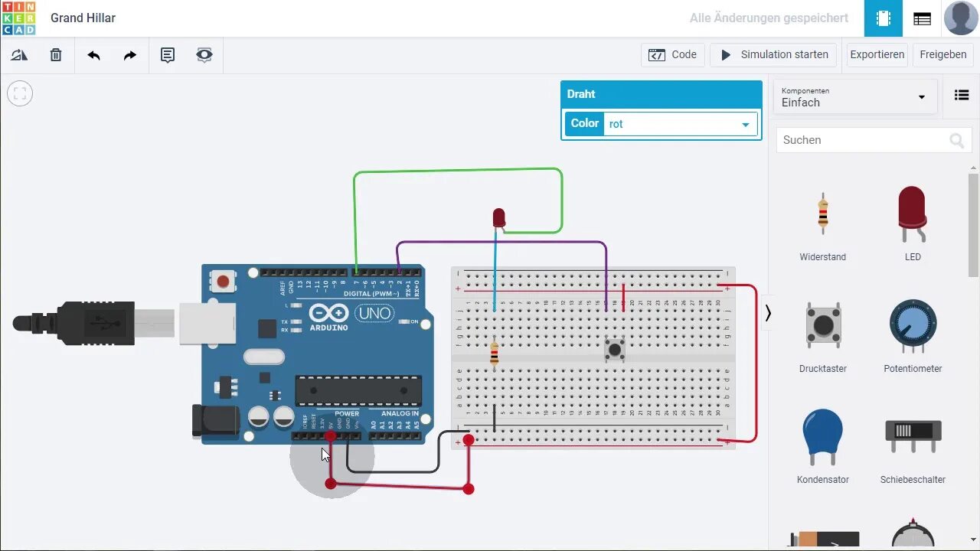Redo the last action
980x551 pixels.
pyautogui.click(x=130, y=55)
